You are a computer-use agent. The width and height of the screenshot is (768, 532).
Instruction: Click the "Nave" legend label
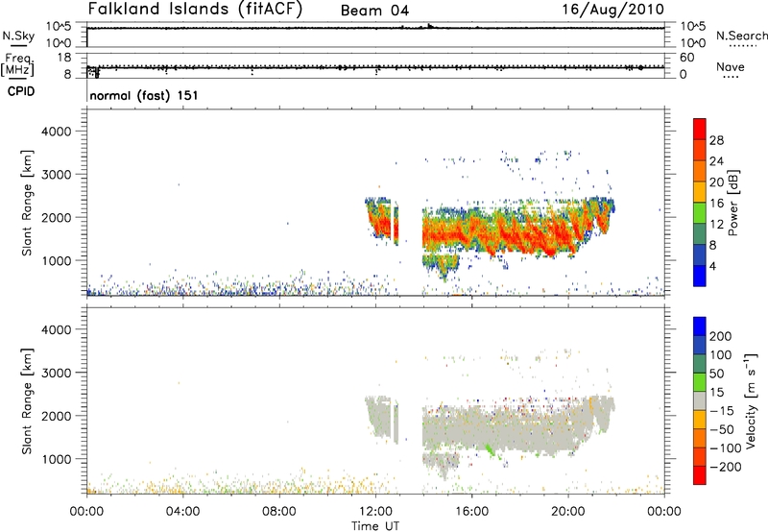coord(731,67)
